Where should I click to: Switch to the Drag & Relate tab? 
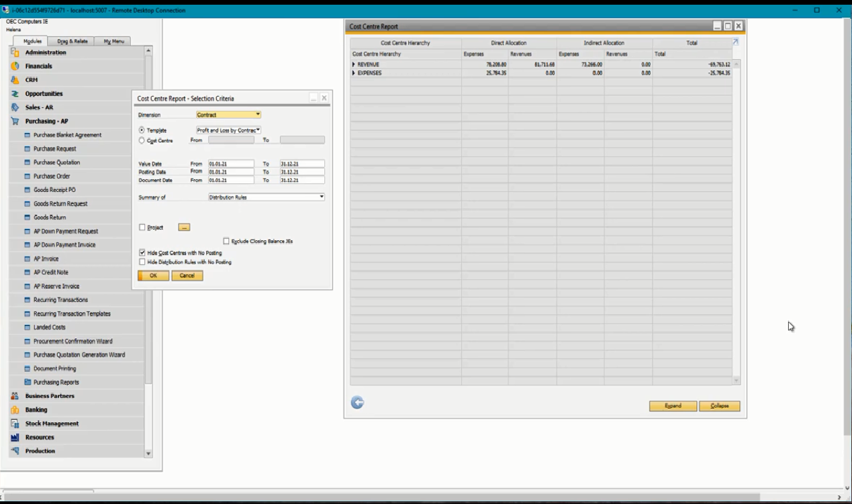[74, 41]
